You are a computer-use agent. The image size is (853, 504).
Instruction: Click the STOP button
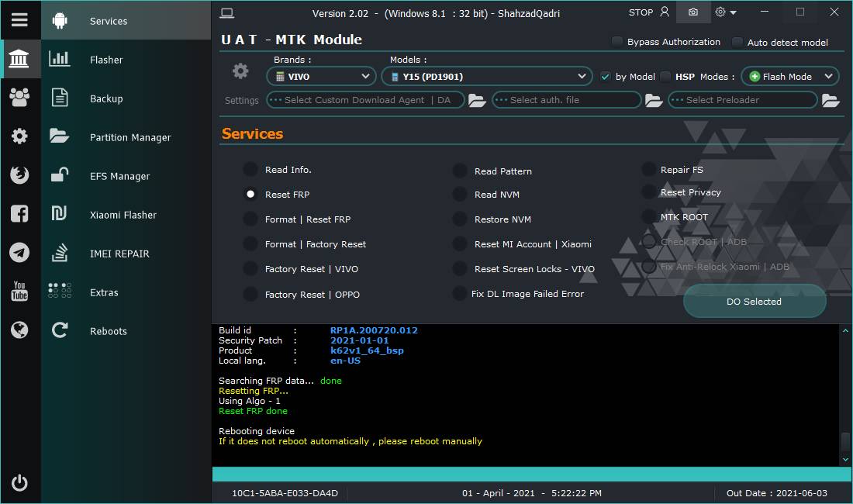641,12
